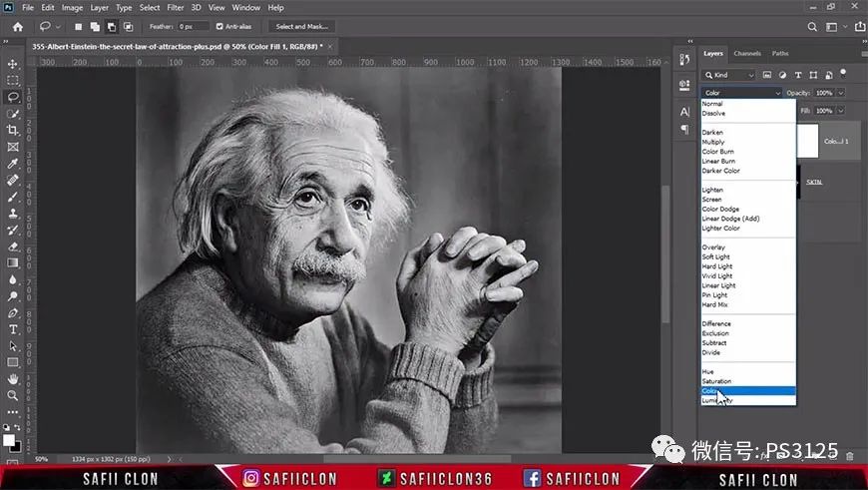868x490 pixels.
Task: Toggle shape layer filter
Action: point(813,75)
